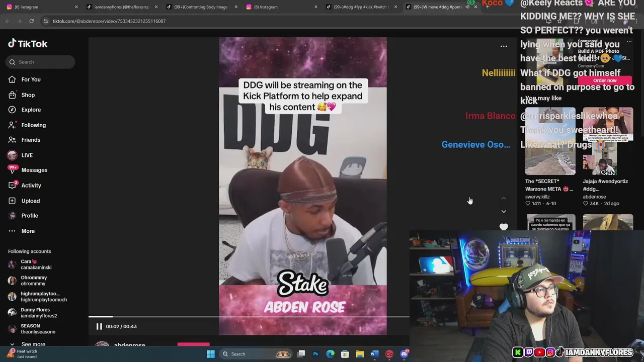Seek on the video progress bar
644x362 pixels.
tap(249, 317)
